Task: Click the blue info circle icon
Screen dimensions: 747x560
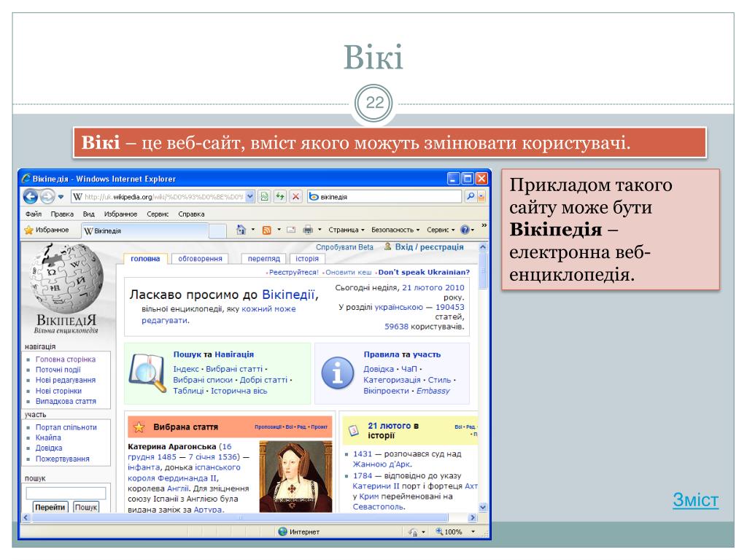Action: [x=337, y=373]
